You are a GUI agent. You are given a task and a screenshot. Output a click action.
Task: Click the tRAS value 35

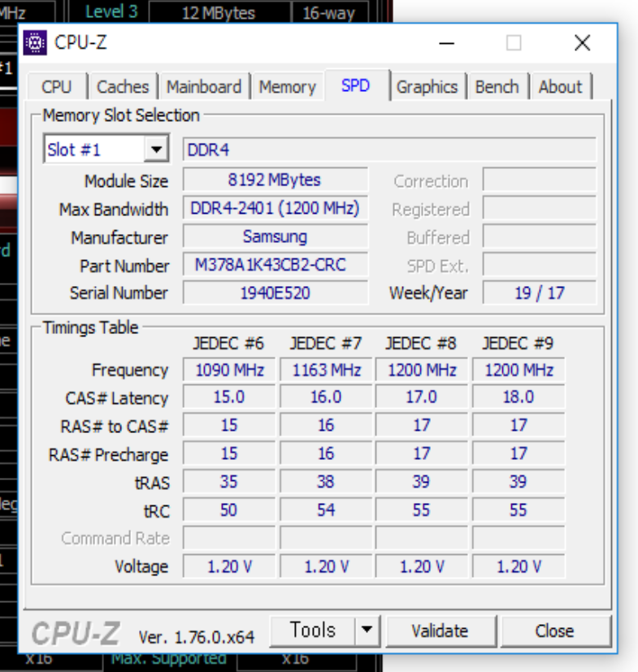[x=229, y=482]
